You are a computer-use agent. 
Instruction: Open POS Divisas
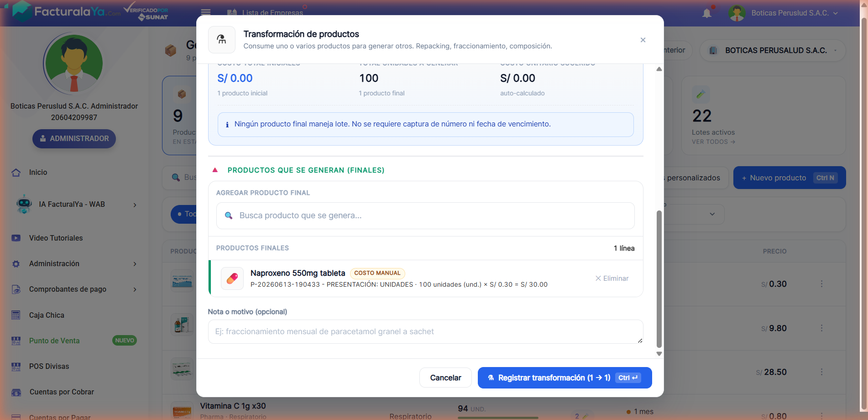point(49,366)
